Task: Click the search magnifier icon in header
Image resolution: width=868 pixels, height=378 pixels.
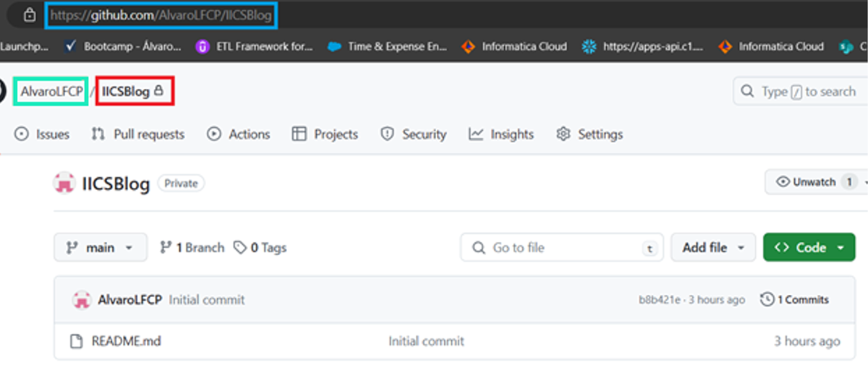Action: (x=747, y=92)
